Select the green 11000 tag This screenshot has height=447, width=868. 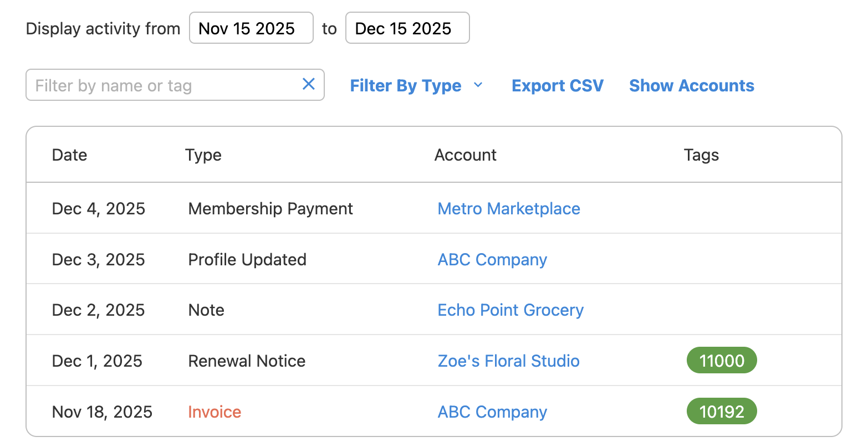721,361
